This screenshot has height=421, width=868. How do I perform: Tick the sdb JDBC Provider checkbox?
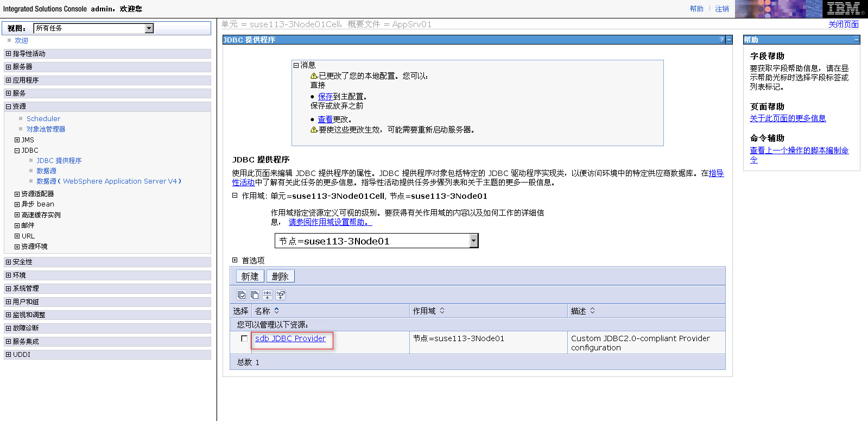pyautogui.click(x=244, y=338)
